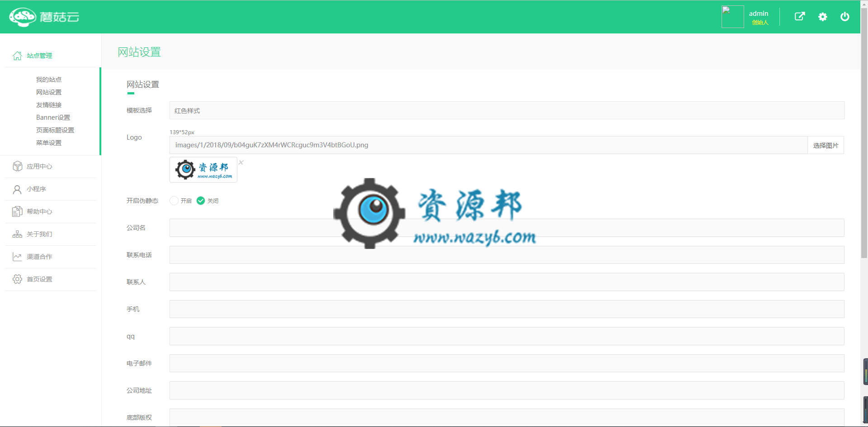Click the 选择图片 button
The image size is (868, 427).
[x=826, y=145]
